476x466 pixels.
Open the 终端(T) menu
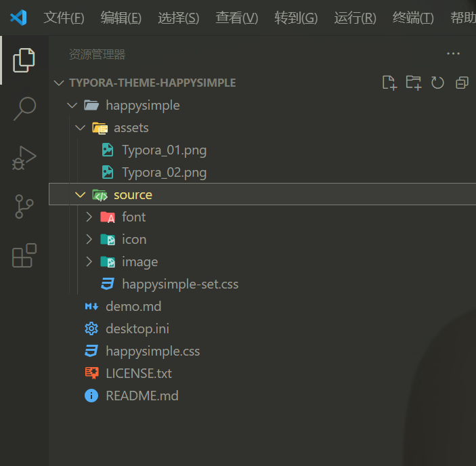(x=413, y=18)
